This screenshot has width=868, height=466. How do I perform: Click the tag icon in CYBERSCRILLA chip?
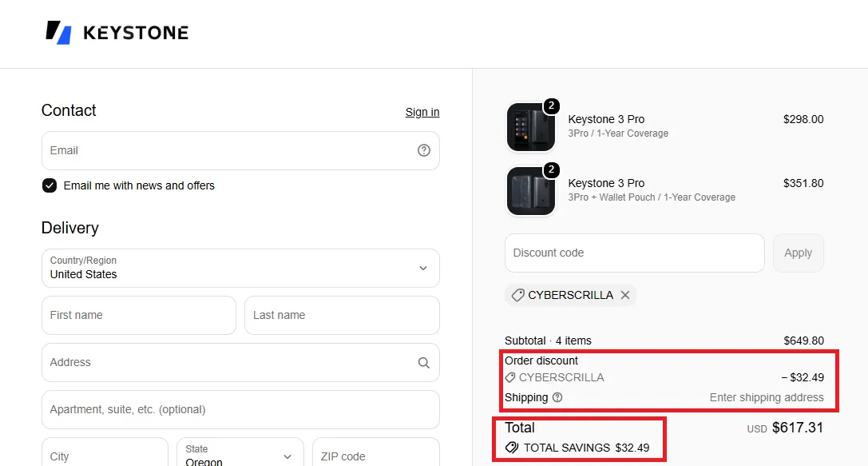(x=517, y=295)
